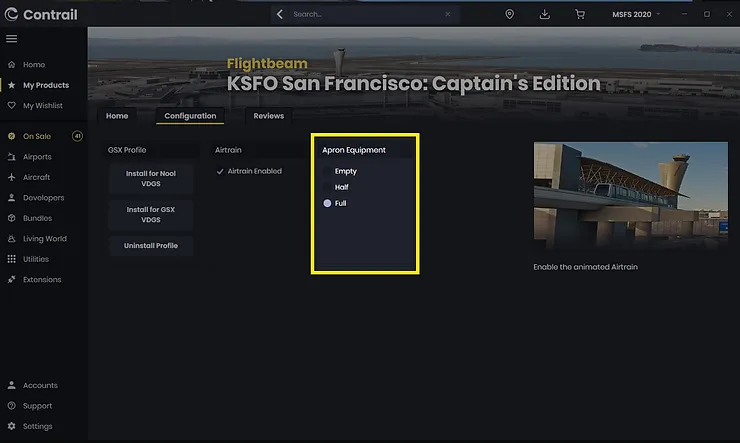This screenshot has width=740, height=443.
Task: Switch to the Reviews tab
Action: tap(269, 116)
